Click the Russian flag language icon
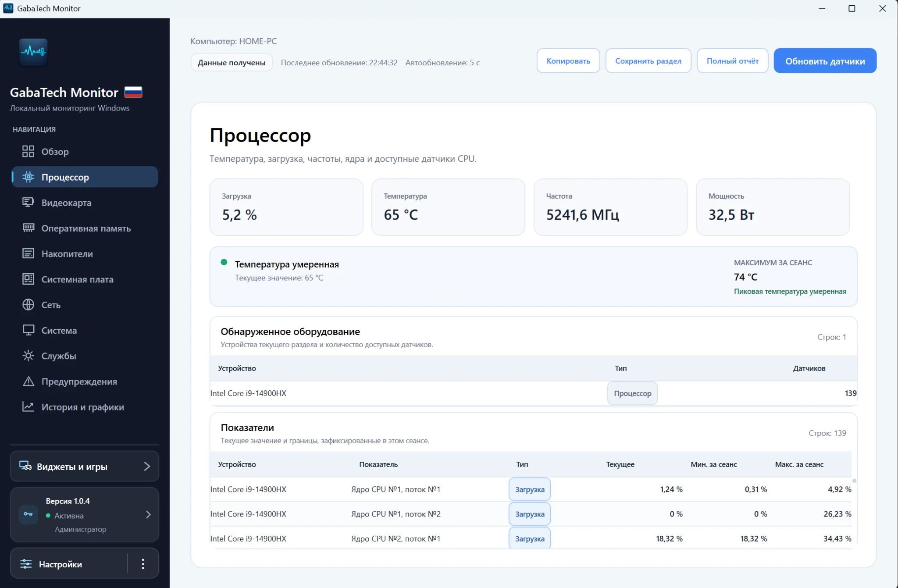This screenshot has height=588, width=898. tap(133, 92)
